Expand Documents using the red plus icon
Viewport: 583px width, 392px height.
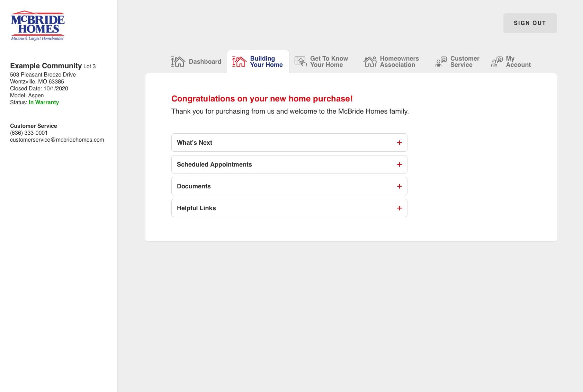coord(399,186)
